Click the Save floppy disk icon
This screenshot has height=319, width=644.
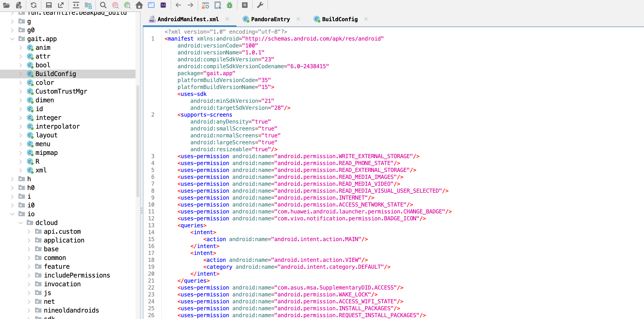pos(49,5)
